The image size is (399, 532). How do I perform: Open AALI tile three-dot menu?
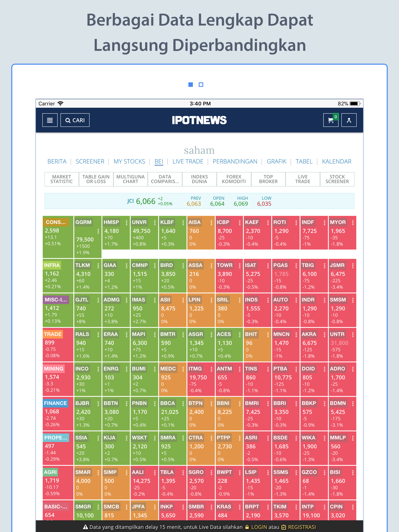(155, 473)
